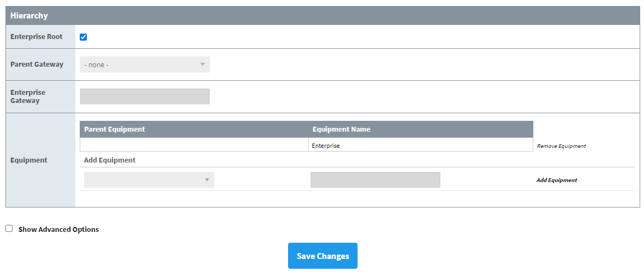This screenshot has height=272, width=644.
Task: Focus the Enterprise Gateway text field
Action: (144, 96)
